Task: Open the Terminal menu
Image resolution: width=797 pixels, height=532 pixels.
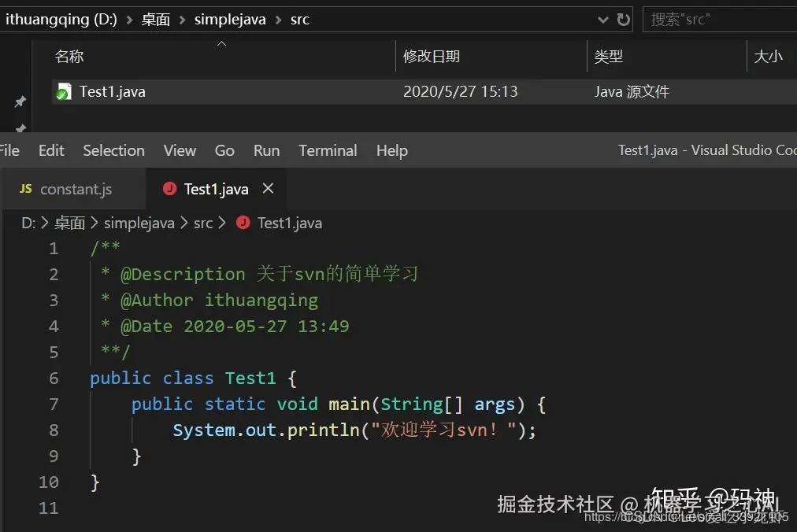Action: coord(328,151)
